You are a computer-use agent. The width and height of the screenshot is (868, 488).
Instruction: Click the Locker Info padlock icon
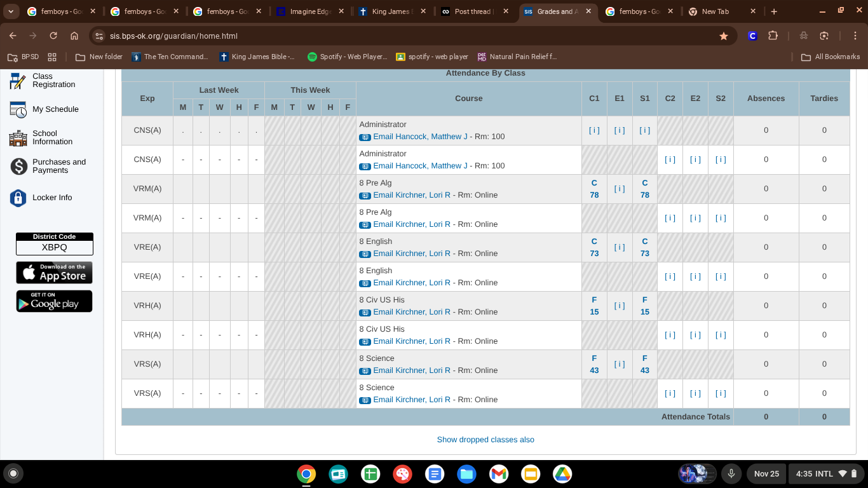coord(18,198)
